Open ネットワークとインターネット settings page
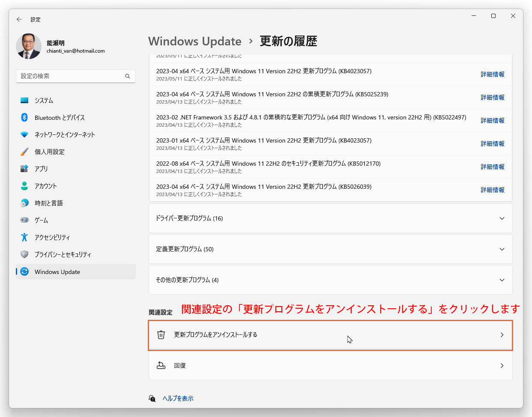This screenshot has height=417, width=532. 76,134
